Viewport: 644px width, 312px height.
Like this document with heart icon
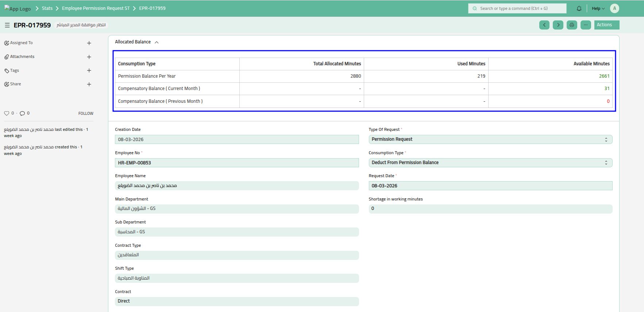[7, 113]
